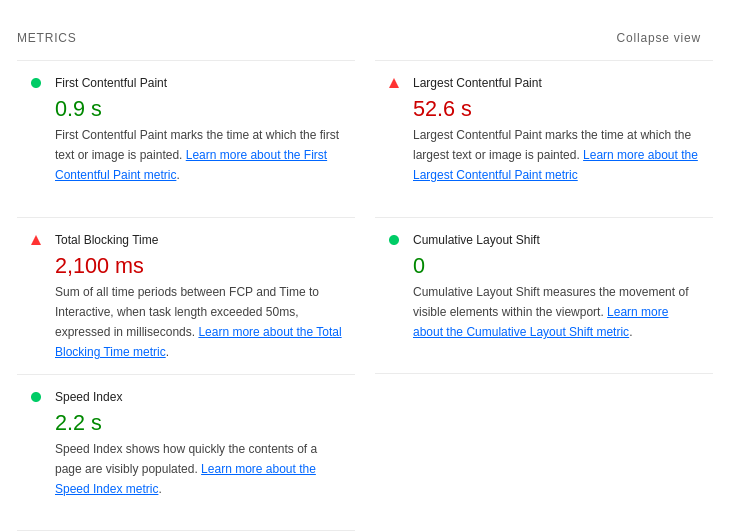748x531 pixels.
Task: Click the 2,100 ms value
Action: click(x=99, y=266)
